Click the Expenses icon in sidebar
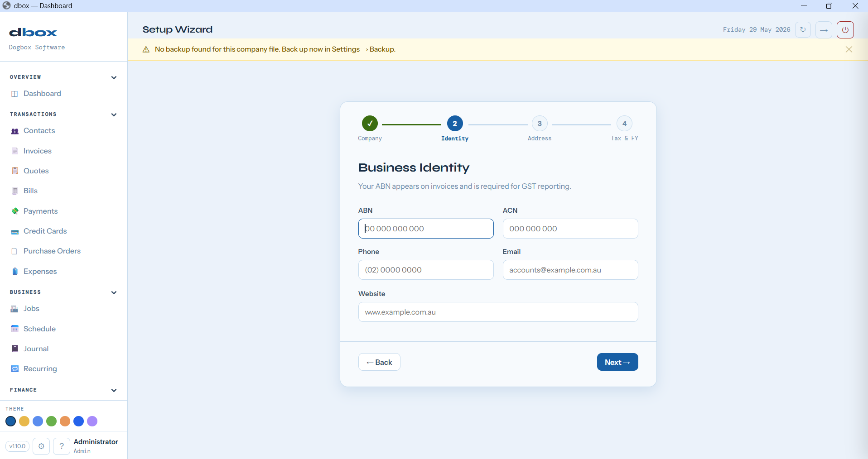The width and height of the screenshot is (868, 459). tap(15, 272)
